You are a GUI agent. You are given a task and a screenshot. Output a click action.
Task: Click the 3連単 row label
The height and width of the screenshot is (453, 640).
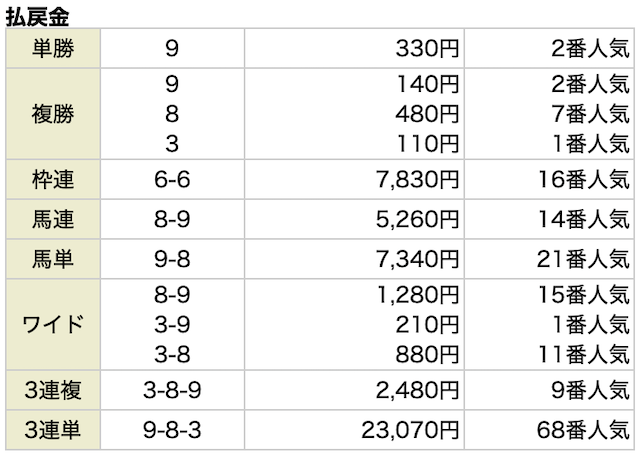coord(53,432)
